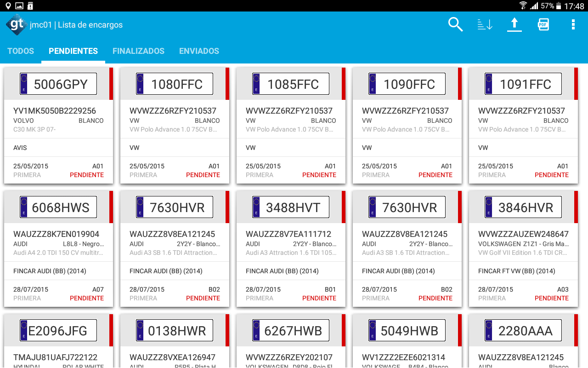588x368 pixels.
Task: Open the three-dot overflow menu
Action: 573,24
